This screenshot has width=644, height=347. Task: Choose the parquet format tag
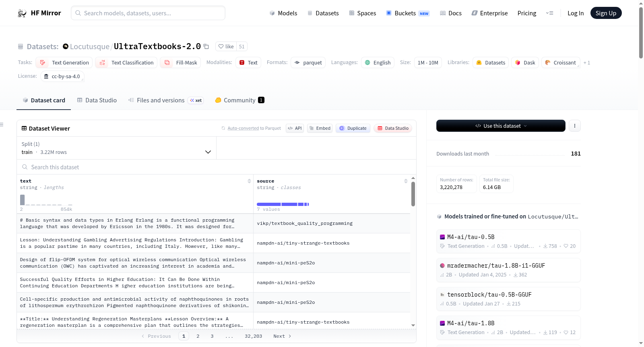tap(308, 62)
